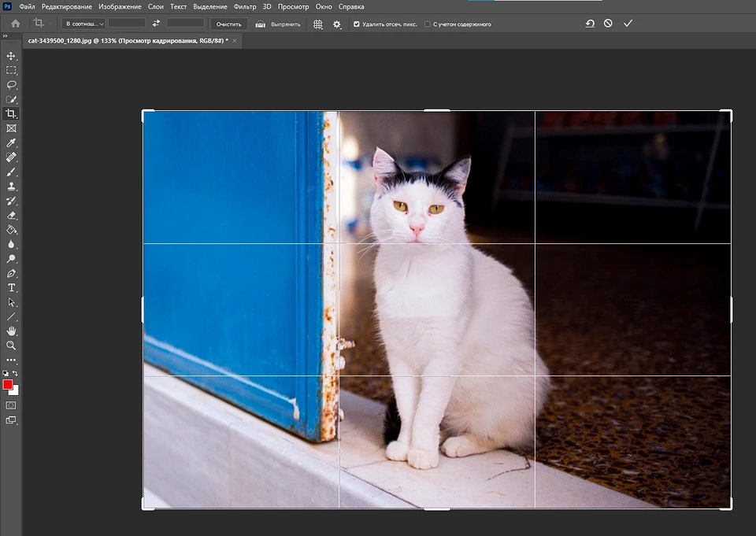Toggle Quick Mask mode
The height and width of the screenshot is (536, 756).
point(11,405)
